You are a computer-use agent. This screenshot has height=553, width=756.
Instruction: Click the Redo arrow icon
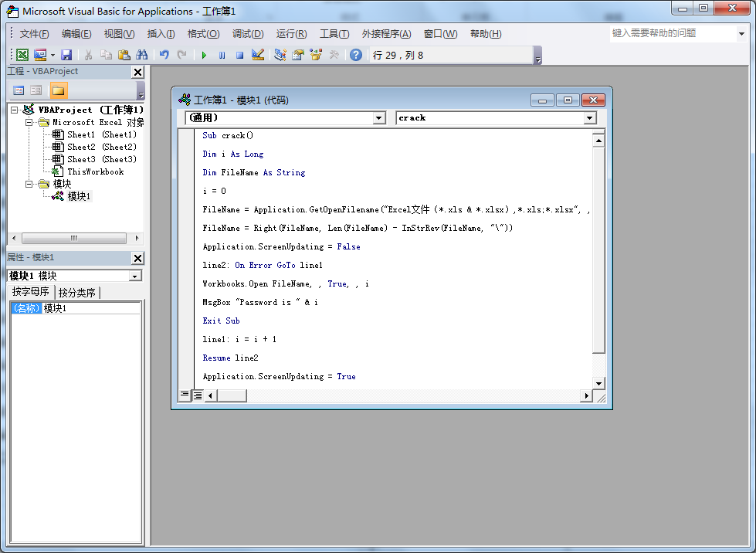(x=181, y=55)
